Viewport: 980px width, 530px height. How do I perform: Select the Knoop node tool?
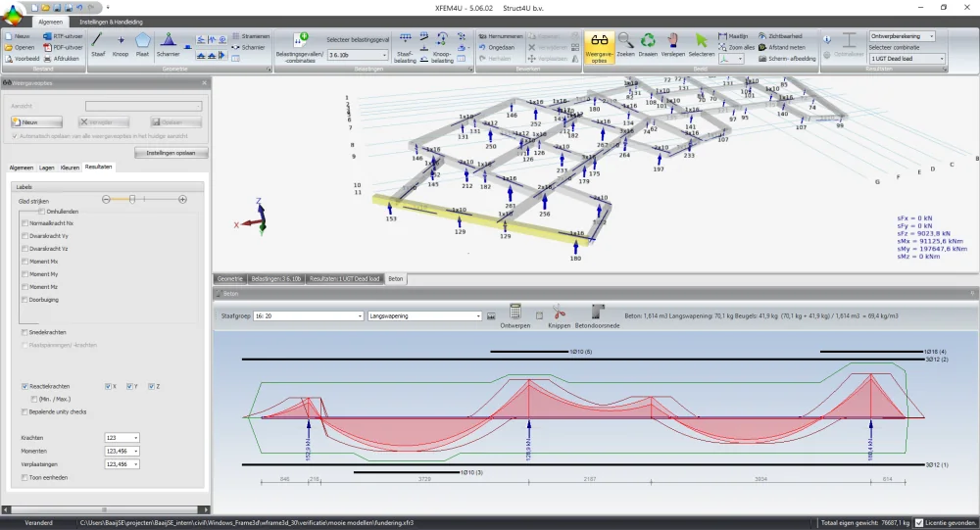point(120,45)
